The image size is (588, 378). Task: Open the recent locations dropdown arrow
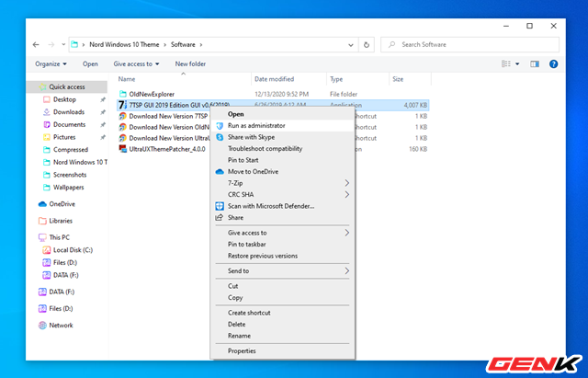pyautogui.click(x=63, y=45)
